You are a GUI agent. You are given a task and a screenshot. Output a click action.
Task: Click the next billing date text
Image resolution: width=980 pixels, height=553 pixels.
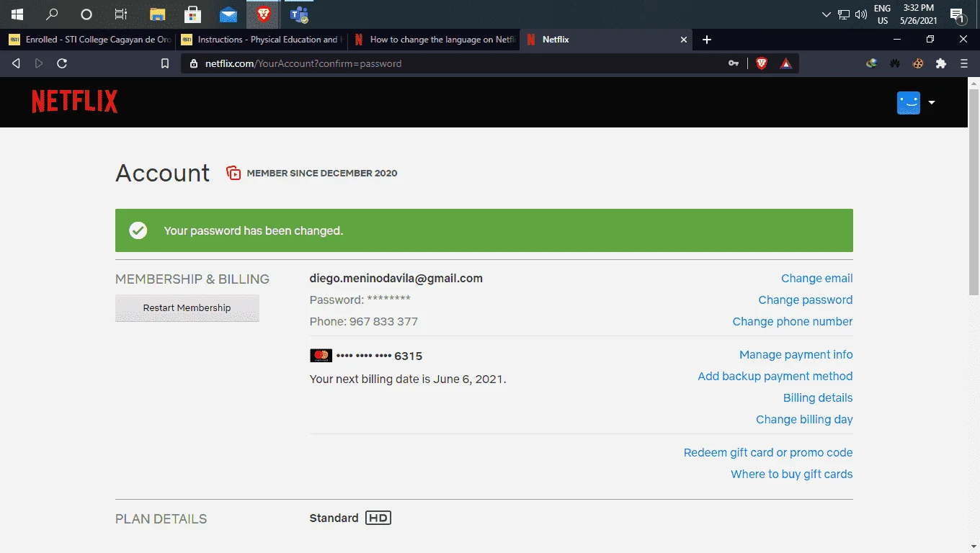pos(408,379)
